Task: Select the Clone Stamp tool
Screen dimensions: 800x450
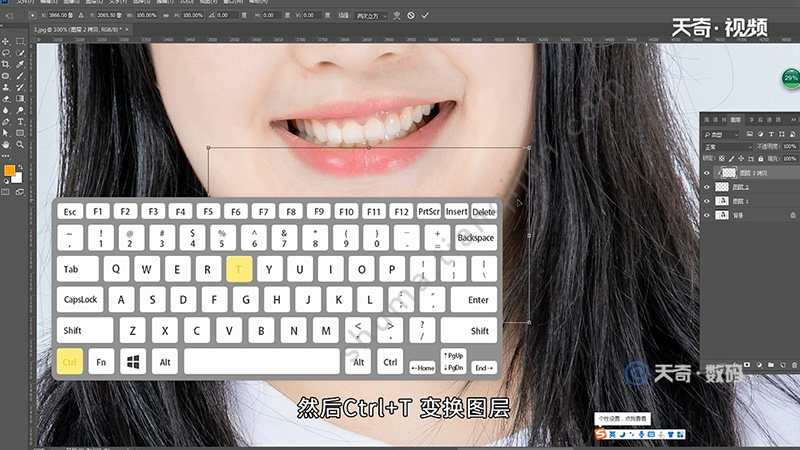Action: pos(6,87)
